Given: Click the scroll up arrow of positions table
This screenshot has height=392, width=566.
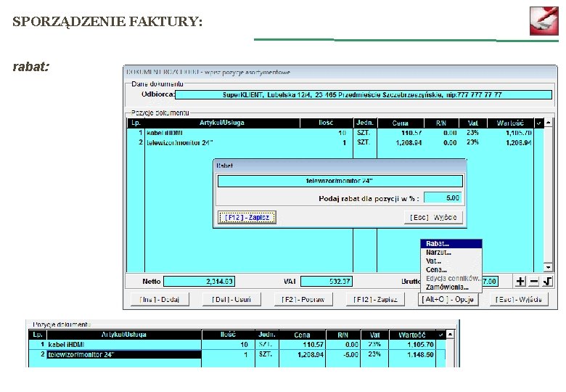Looking at the screenshot, I should (548, 123).
